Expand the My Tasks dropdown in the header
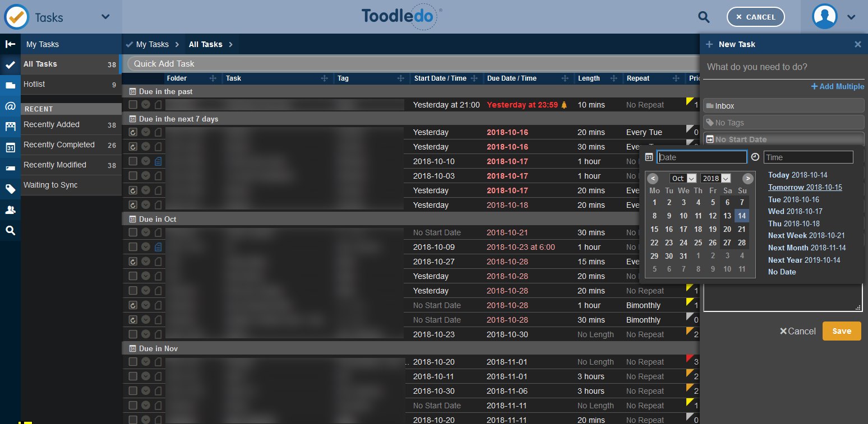This screenshot has width=868, height=424. (104, 17)
